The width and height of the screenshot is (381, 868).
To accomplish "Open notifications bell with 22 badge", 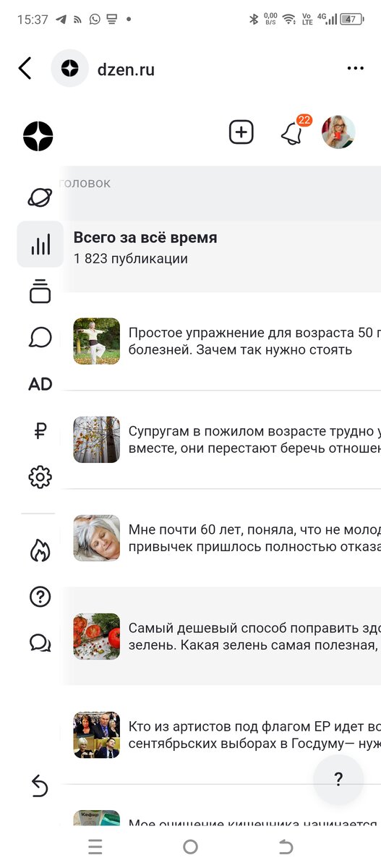I will [292, 132].
